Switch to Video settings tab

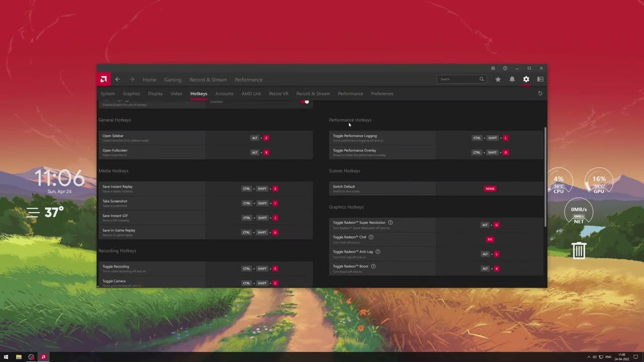[x=176, y=94]
